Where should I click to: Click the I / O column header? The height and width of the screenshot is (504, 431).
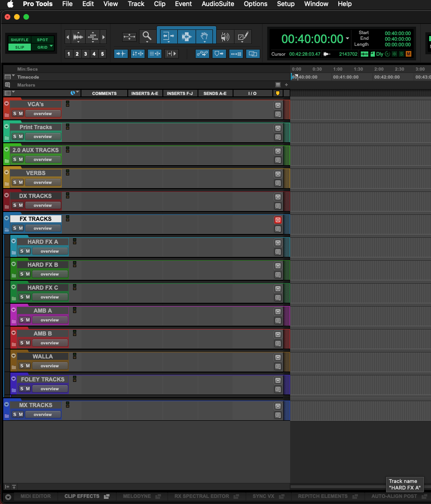pos(252,93)
